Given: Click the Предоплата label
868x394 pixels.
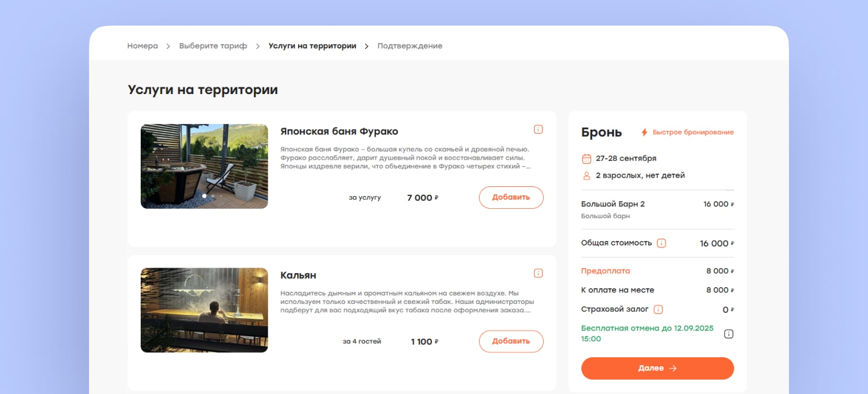Looking at the screenshot, I should pos(606,271).
